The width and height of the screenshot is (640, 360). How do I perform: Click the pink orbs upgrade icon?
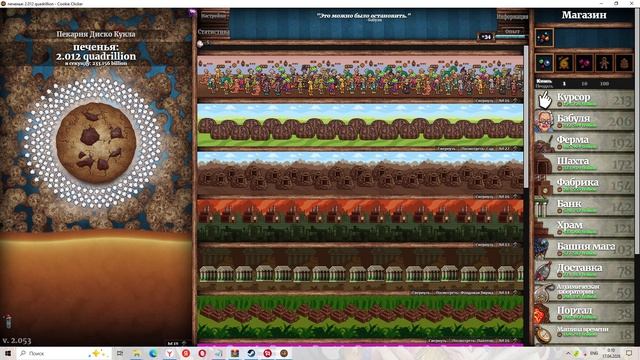584,63
